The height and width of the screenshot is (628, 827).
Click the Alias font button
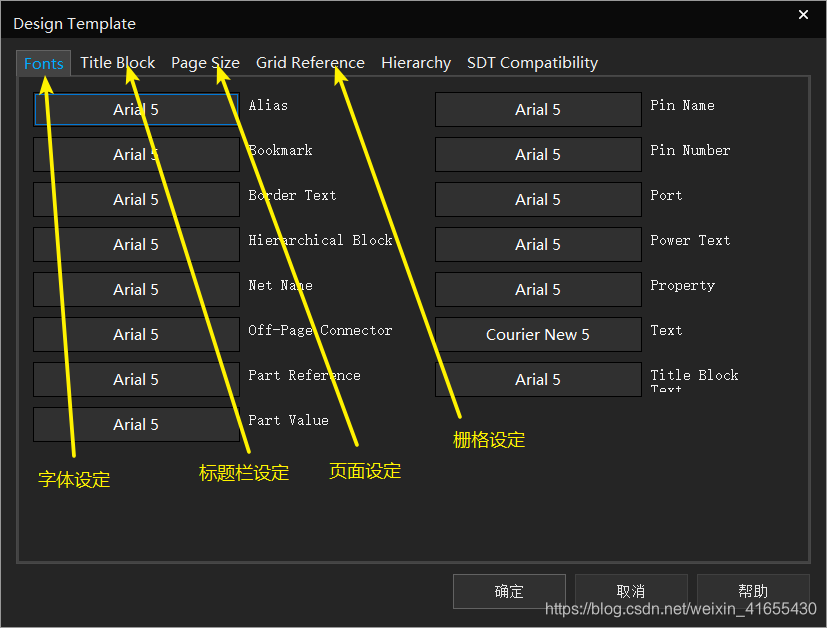136,109
